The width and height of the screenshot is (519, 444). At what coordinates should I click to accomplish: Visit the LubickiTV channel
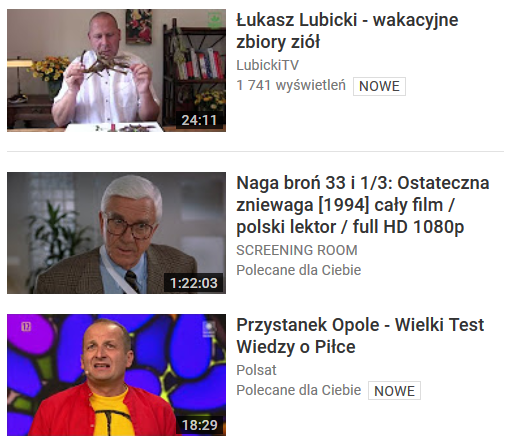coord(267,65)
